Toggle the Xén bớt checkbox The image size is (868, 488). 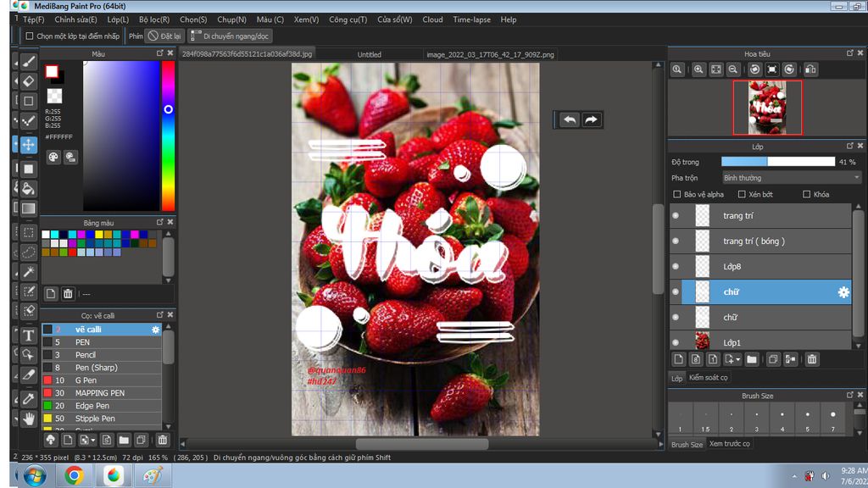point(742,195)
